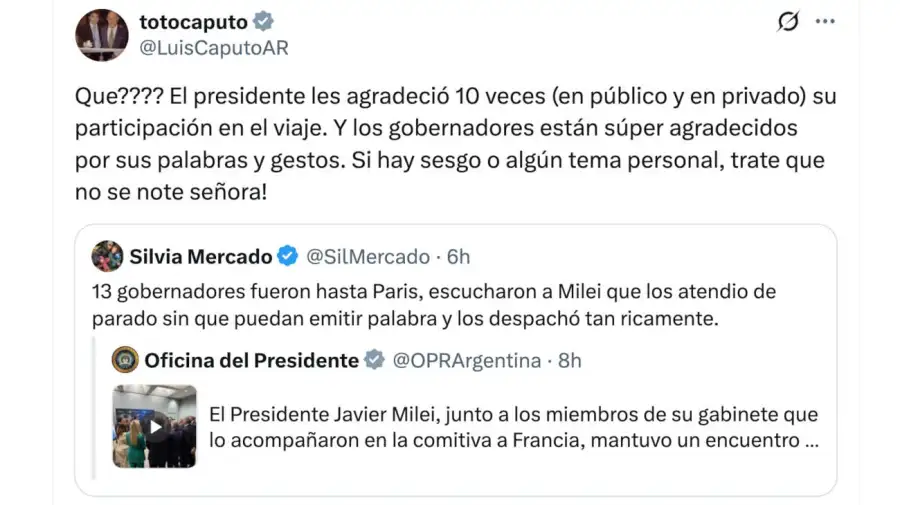Open the totocaputo display name link

(193, 22)
